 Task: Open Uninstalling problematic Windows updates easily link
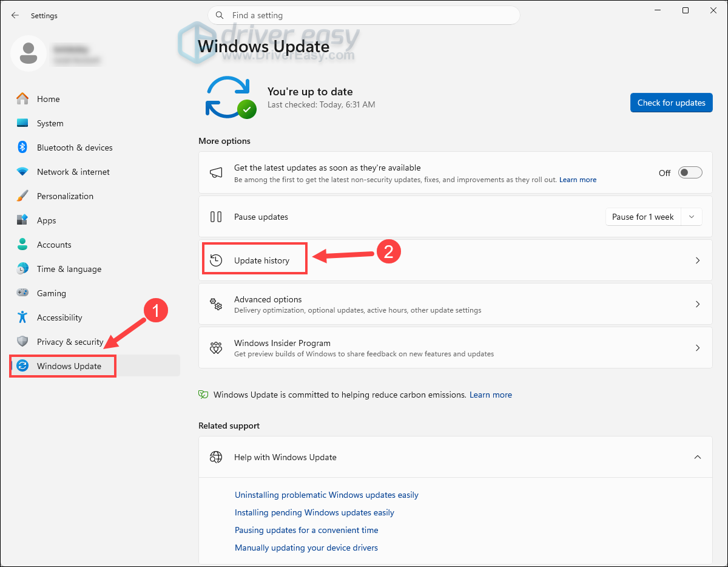pos(326,495)
